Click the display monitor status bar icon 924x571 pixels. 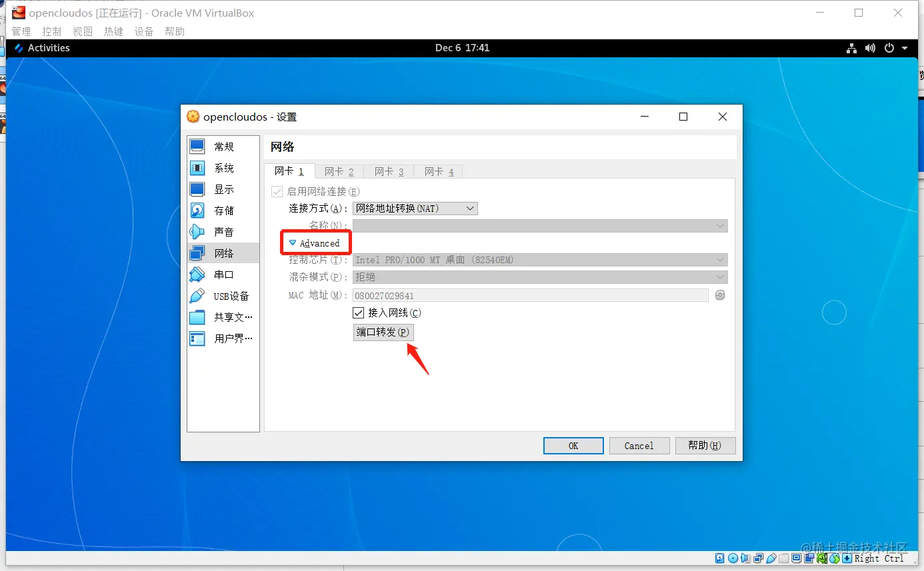click(796, 558)
